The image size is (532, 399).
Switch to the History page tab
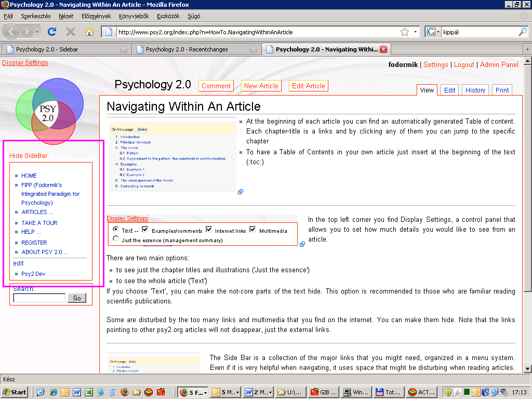(x=475, y=90)
